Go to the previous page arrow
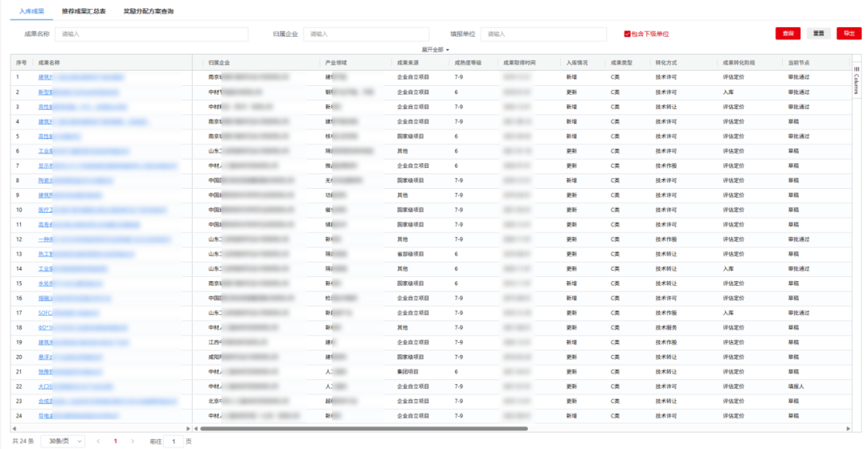 pos(98,441)
